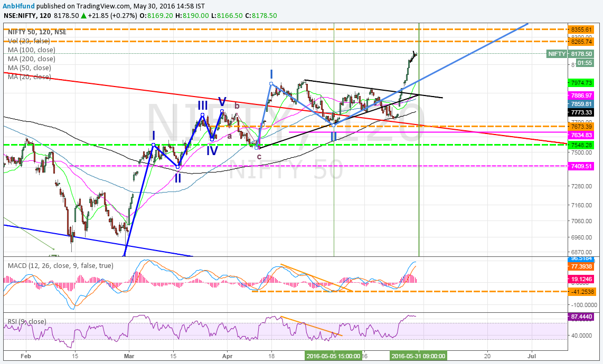Click the Mar label on time axis

tap(129, 356)
